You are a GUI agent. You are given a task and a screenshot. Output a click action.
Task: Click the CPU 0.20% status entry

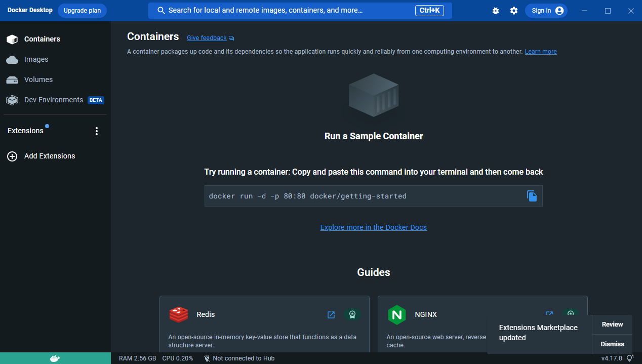click(x=177, y=358)
